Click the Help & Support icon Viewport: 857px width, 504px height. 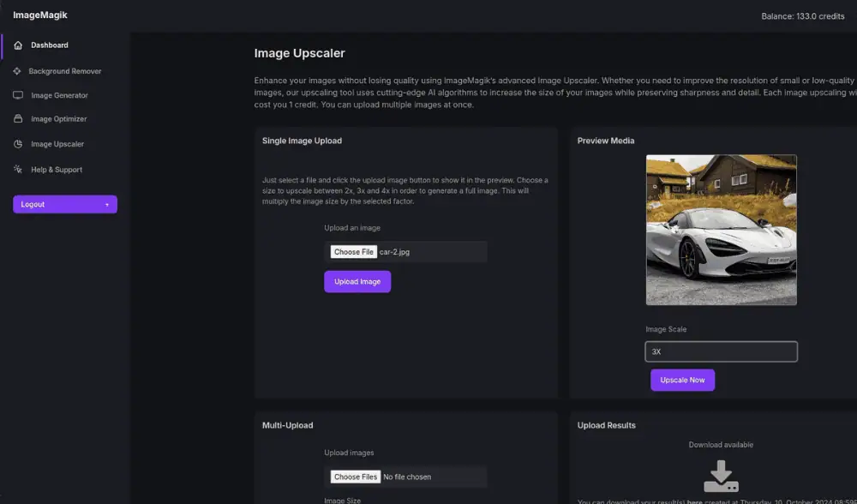click(x=18, y=170)
